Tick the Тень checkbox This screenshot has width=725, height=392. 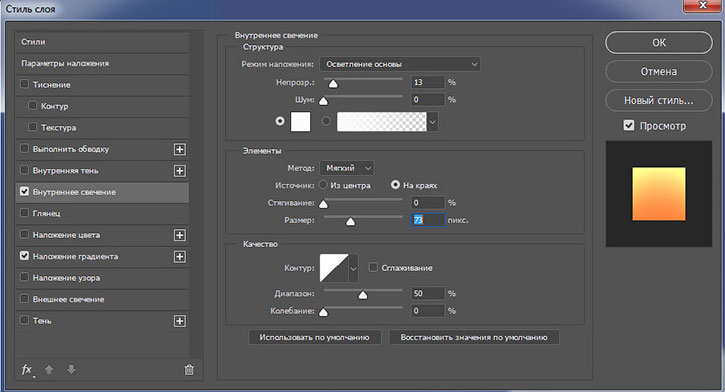click(x=25, y=320)
